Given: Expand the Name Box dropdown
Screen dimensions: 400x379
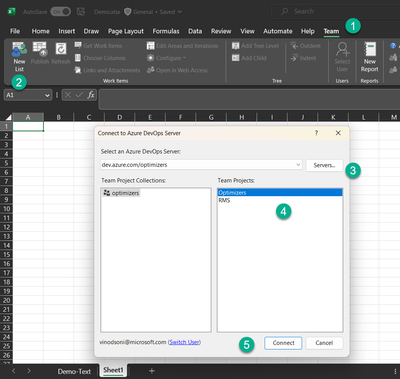Looking at the screenshot, I should (x=47, y=95).
